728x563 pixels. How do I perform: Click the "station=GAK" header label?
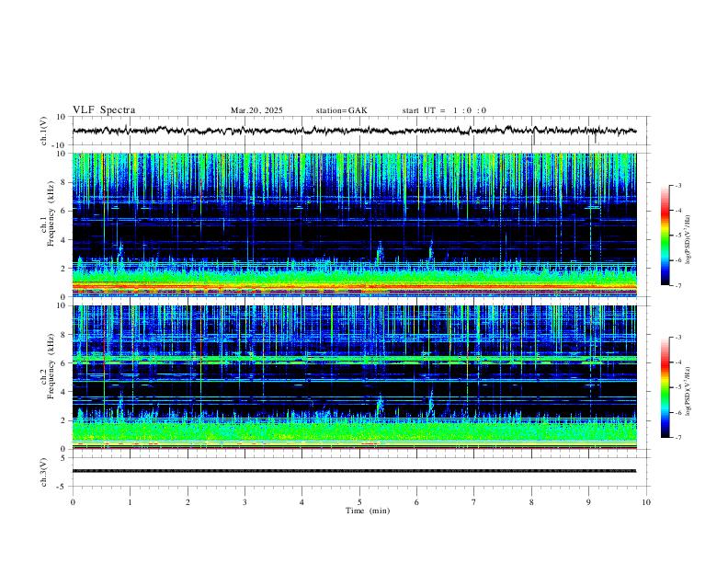pyautogui.click(x=342, y=110)
